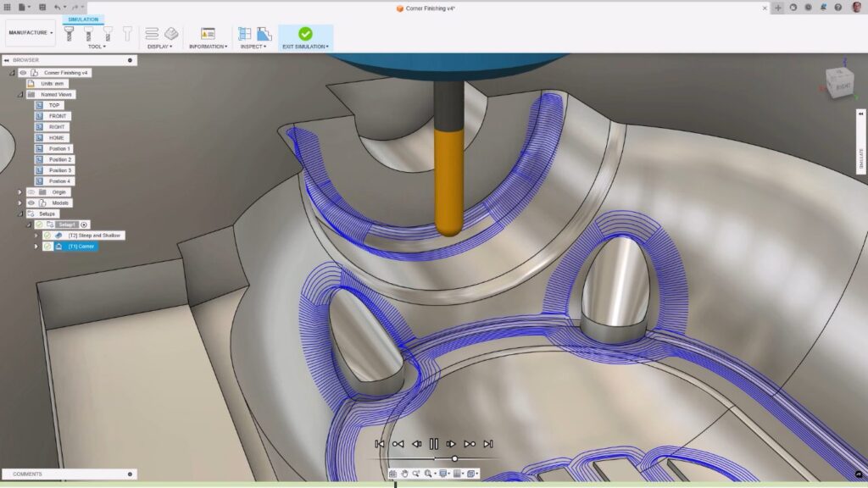Screen dimensions: 868x488
Task: Open the Help question mark icon
Action: pyautogui.click(x=837, y=7)
